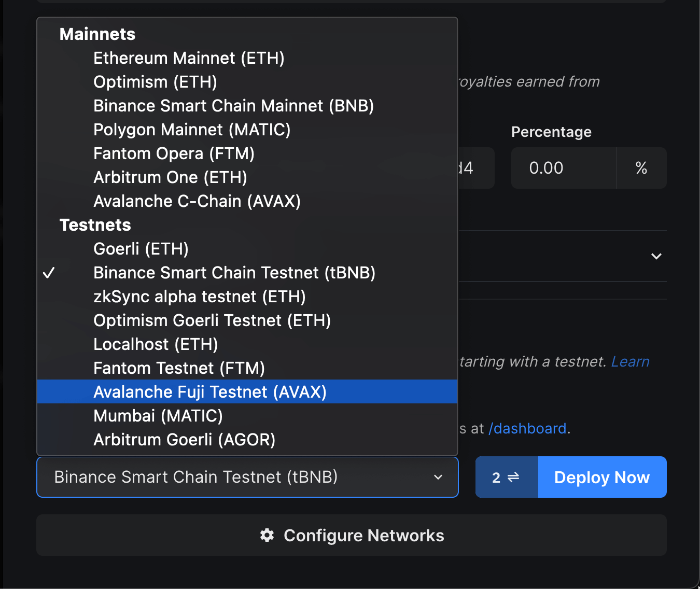This screenshot has width=700, height=589.
Task: Click the Learn link about testnets
Action: click(x=631, y=361)
